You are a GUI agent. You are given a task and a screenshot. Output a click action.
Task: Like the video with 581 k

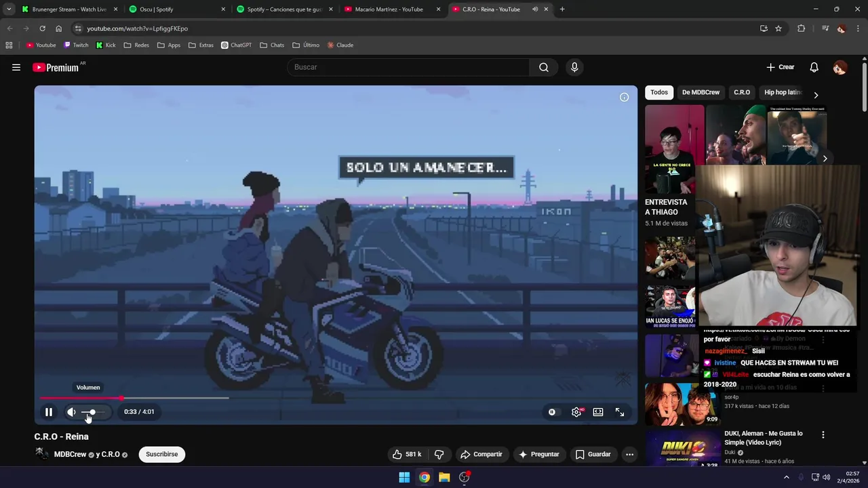tap(406, 454)
